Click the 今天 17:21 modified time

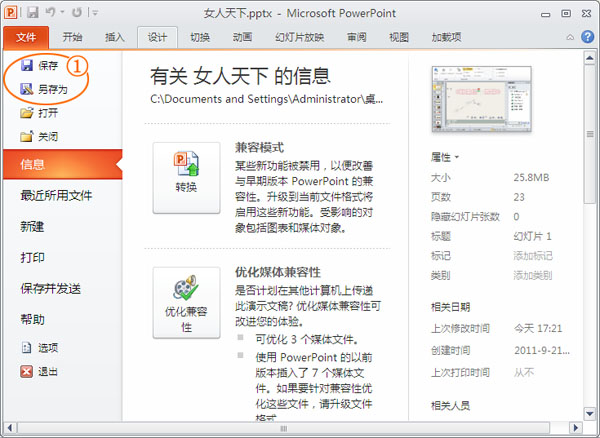tap(538, 329)
